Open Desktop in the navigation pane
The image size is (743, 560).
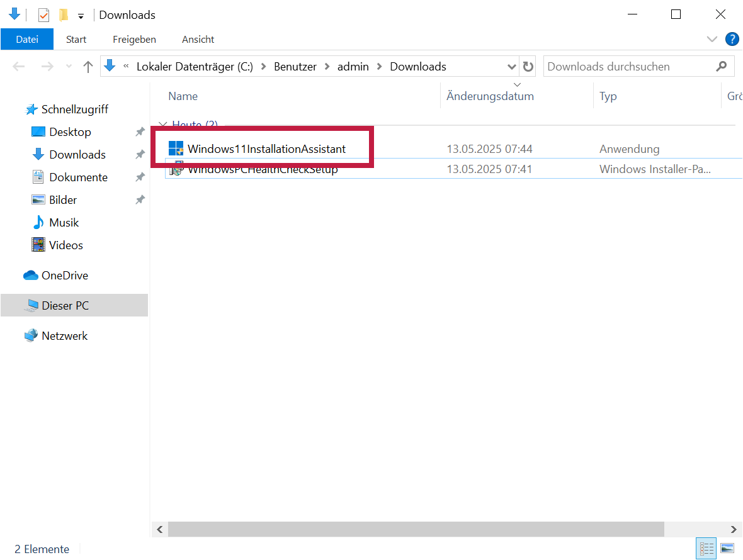[x=70, y=132]
